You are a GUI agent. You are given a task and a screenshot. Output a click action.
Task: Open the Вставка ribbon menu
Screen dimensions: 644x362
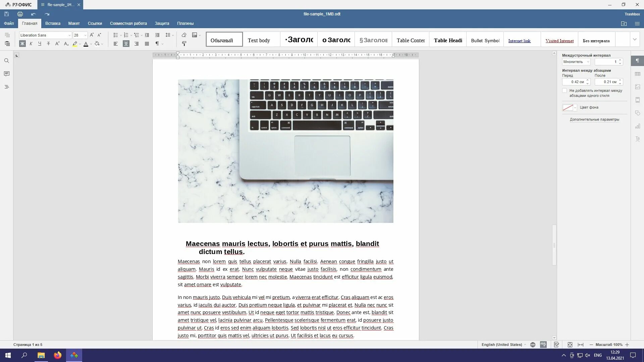pos(53,23)
